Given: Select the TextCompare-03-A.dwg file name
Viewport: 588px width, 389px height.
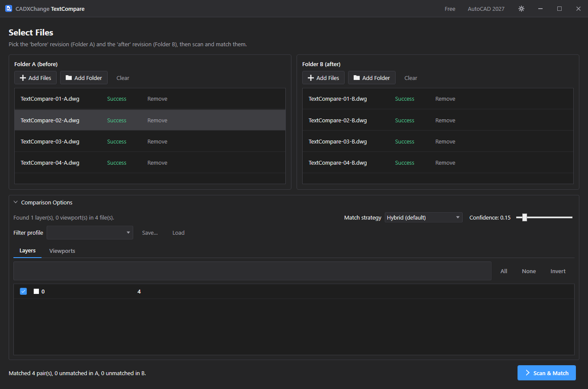Looking at the screenshot, I should point(50,142).
